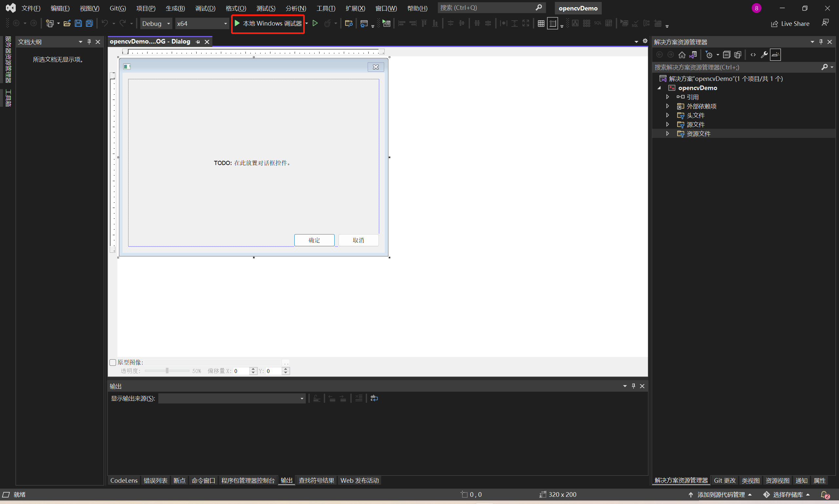Unpin the 输出 panel
The width and height of the screenshot is (839, 504).
tap(633, 386)
